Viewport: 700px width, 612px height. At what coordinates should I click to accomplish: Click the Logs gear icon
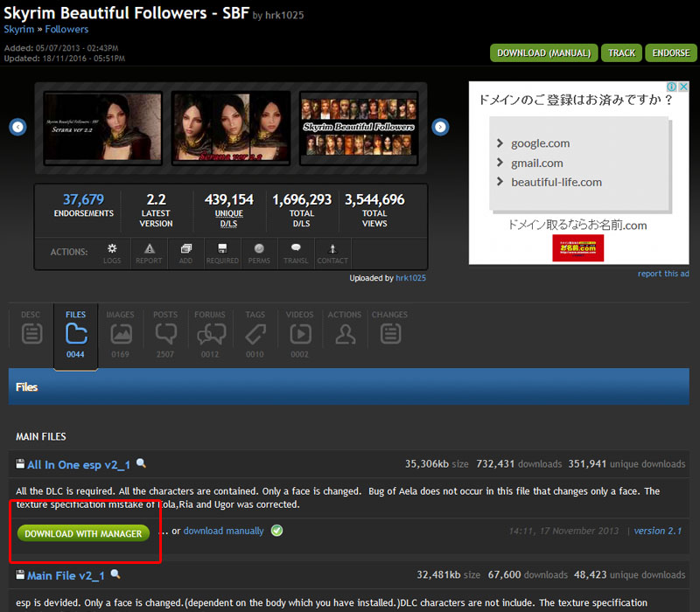(x=112, y=248)
